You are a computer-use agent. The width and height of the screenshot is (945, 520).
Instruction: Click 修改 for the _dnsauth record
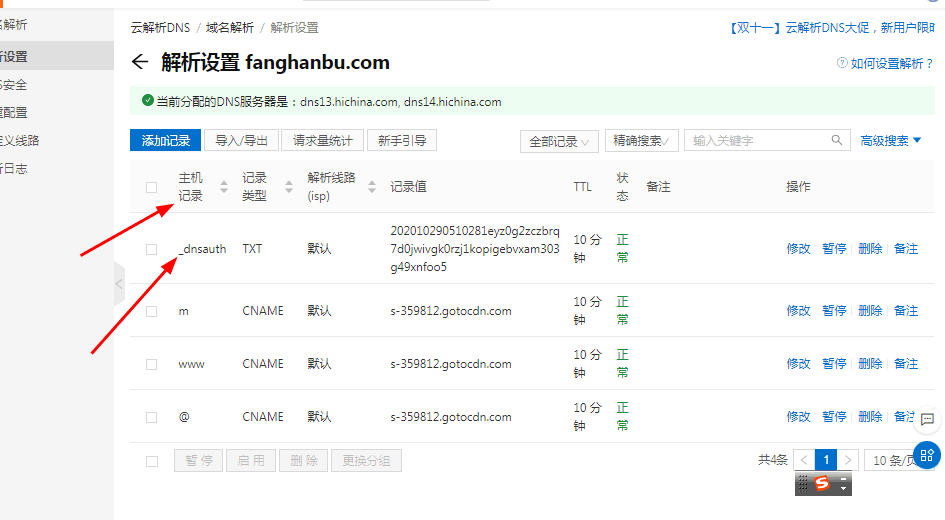pyautogui.click(x=799, y=248)
